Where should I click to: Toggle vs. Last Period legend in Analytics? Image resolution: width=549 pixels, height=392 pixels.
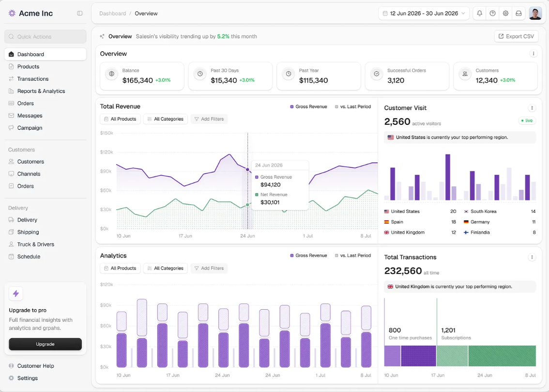pyautogui.click(x=353, y=256)
